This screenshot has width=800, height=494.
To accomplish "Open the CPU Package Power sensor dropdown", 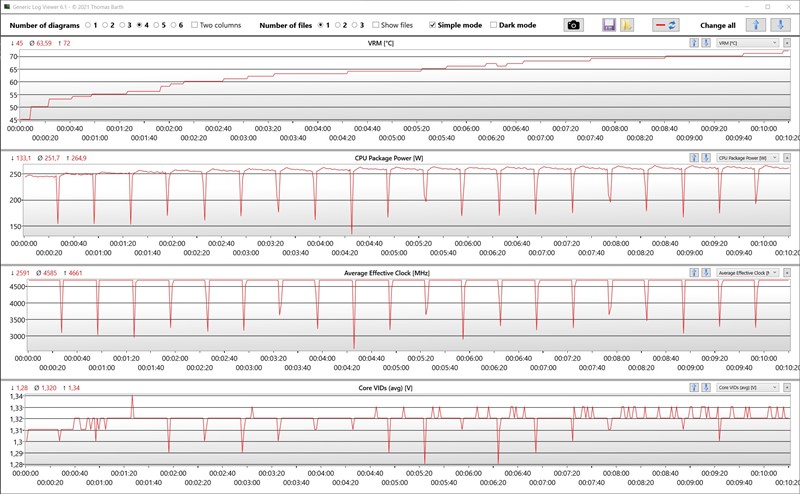I will (x=747, y=158).
